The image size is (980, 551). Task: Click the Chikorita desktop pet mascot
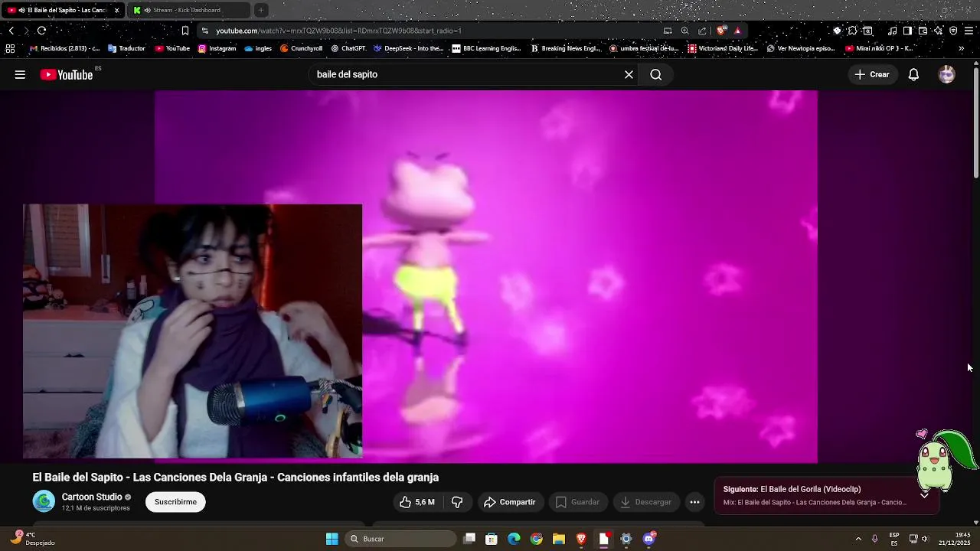coord(945,459)
